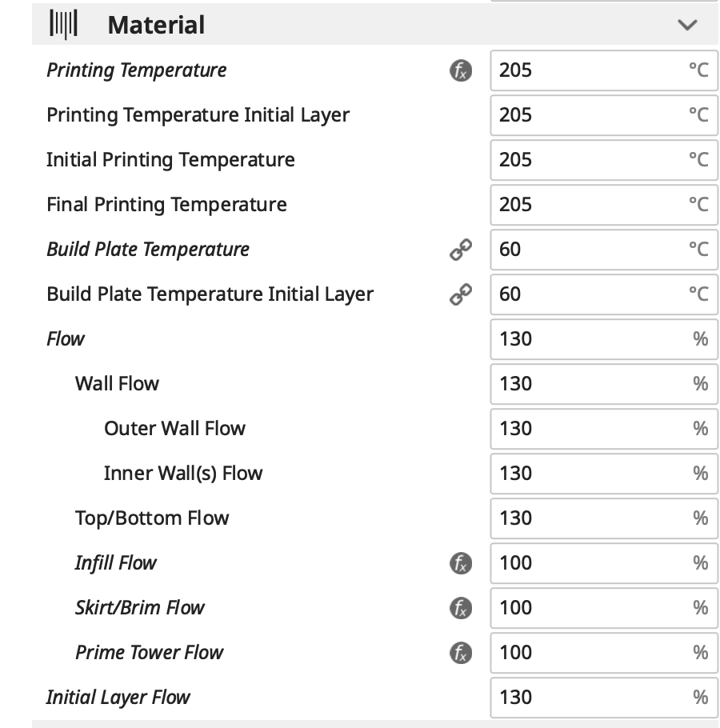Click the Initial Layer Flow input
The width and height of the screenshot is (720, 728).
pyautogui.click(x=604, y=698)
